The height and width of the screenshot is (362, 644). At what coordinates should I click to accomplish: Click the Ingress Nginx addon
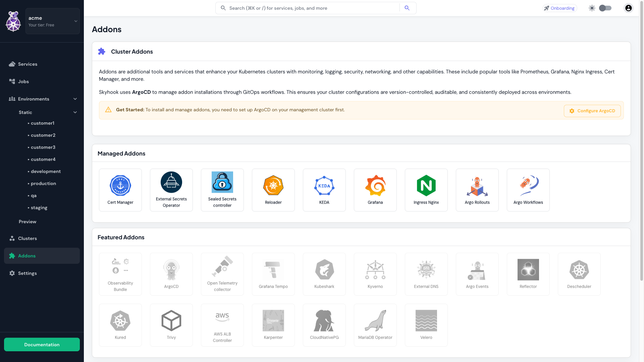click(x=426, y=190)
